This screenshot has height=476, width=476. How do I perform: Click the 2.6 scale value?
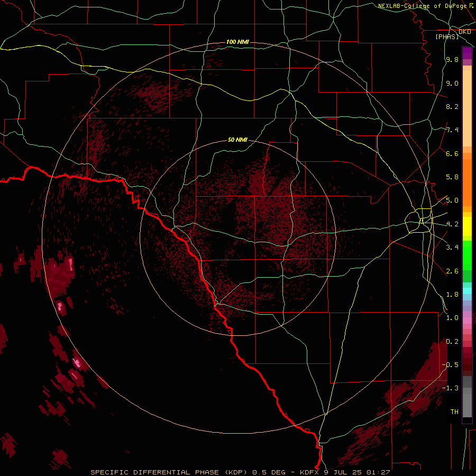point(452,271)
